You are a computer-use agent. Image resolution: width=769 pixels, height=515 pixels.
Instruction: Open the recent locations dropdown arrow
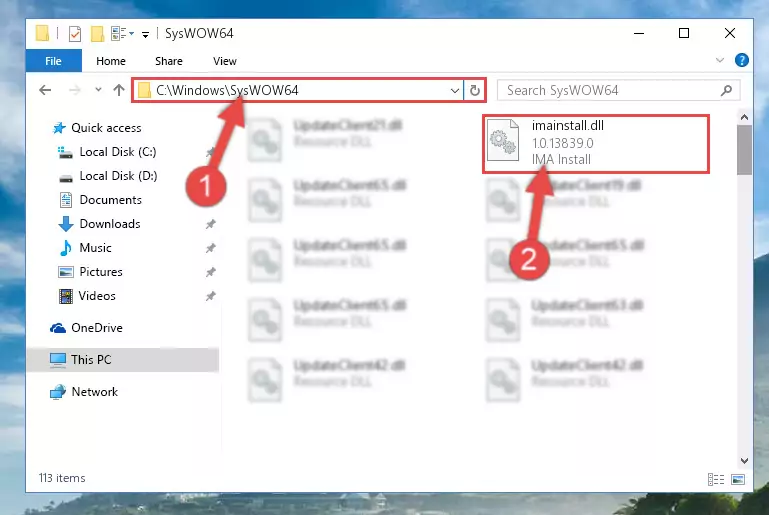point(98,90)
